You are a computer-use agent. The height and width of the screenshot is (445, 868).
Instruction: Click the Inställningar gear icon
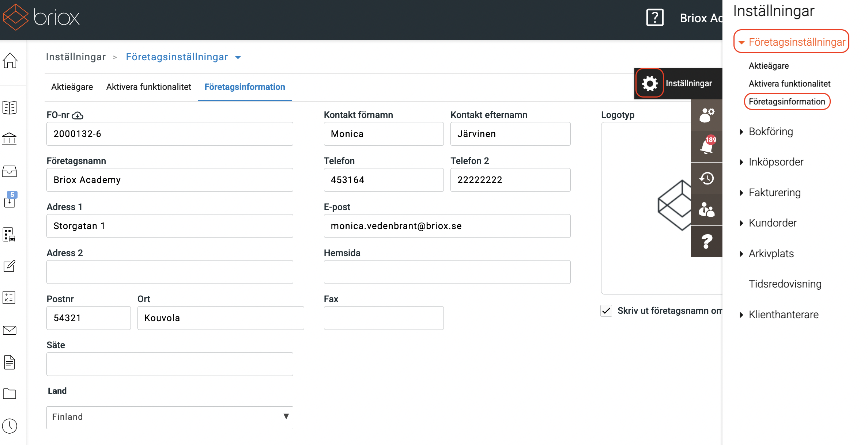click(x=650, y=83)
